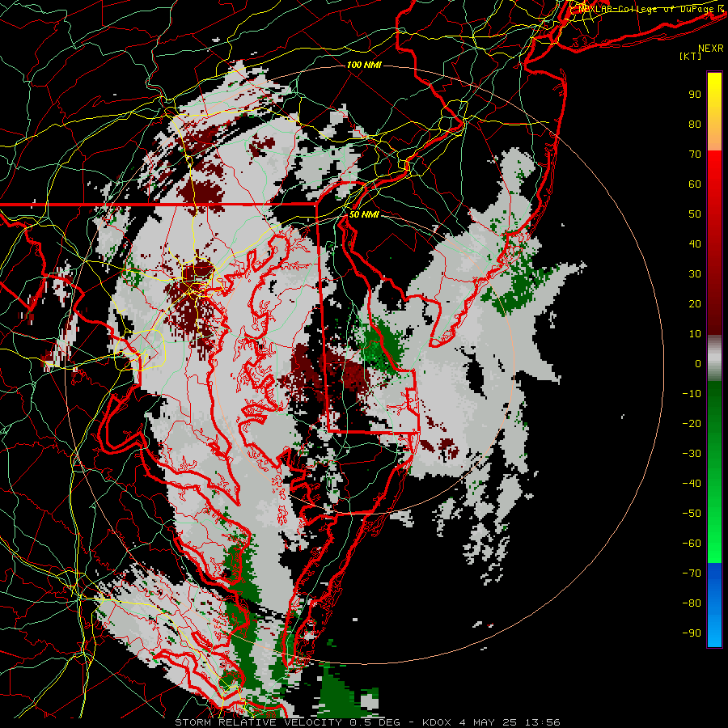This screenshot has height=728, width=728.
Task: Select the -10 knots scale label
Action: (x=692, y=394)
